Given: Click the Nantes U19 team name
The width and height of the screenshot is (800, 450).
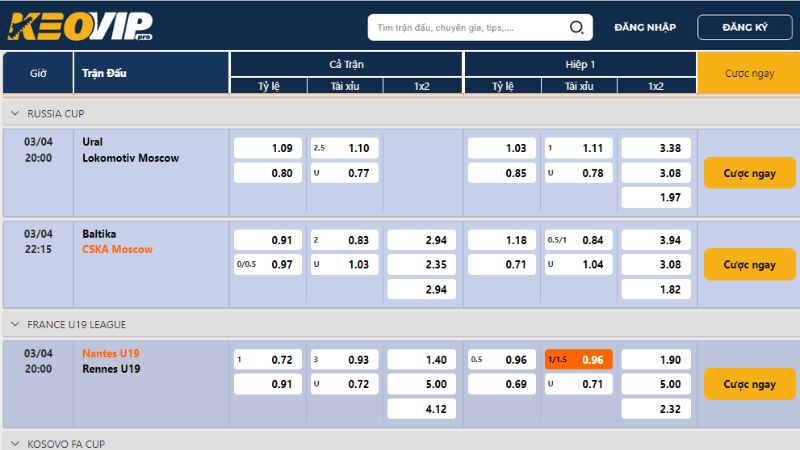Looking at the screenshot, I should coord(111,353).
